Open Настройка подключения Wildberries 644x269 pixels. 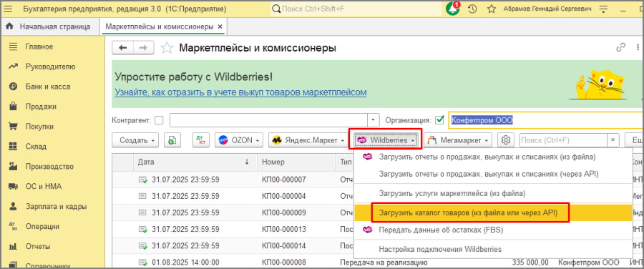pyautogui.click(x=440, y=249)
